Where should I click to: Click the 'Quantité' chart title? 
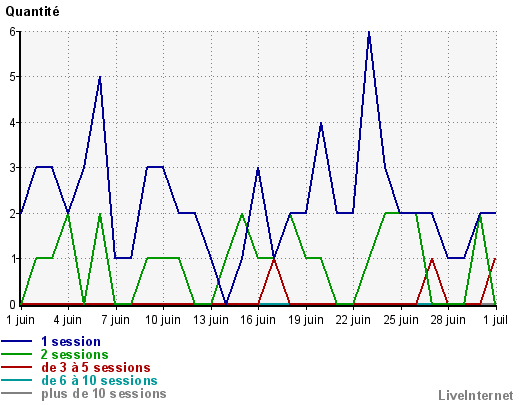coord(32,12)
